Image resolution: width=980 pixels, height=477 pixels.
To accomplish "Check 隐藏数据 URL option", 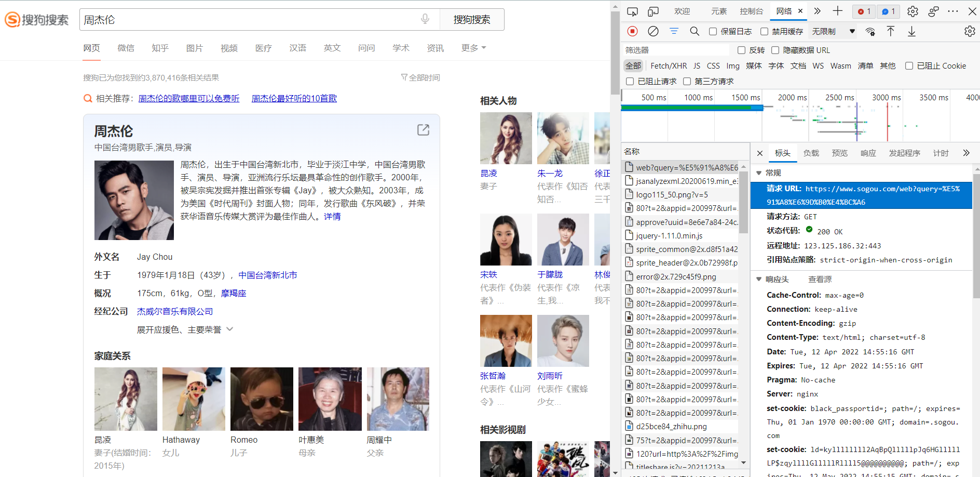I will tap(775, 50).
